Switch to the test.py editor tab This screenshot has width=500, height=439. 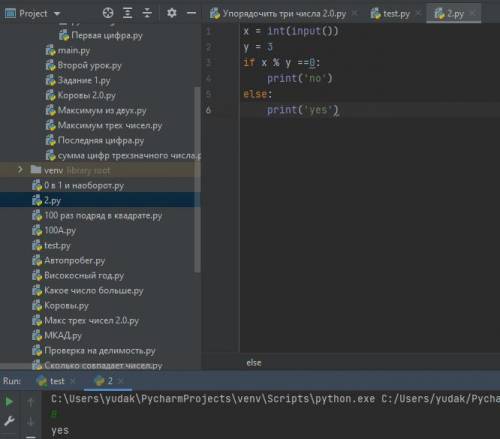point(390,14)
